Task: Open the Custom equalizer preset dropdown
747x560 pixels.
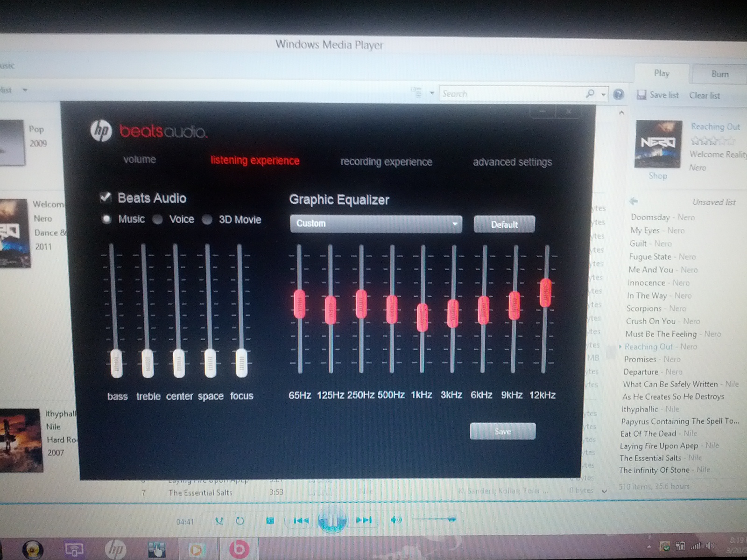Action: click(x=376, y=224)
